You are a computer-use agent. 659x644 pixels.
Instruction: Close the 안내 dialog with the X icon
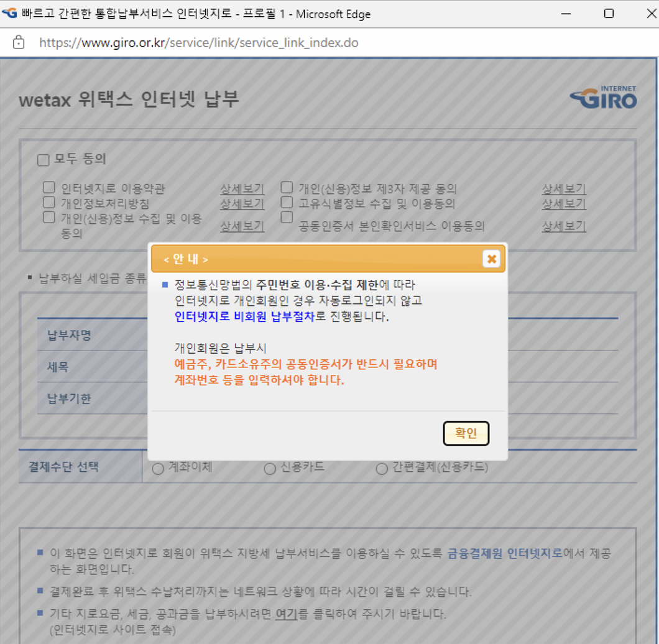[x=491, y=259]
